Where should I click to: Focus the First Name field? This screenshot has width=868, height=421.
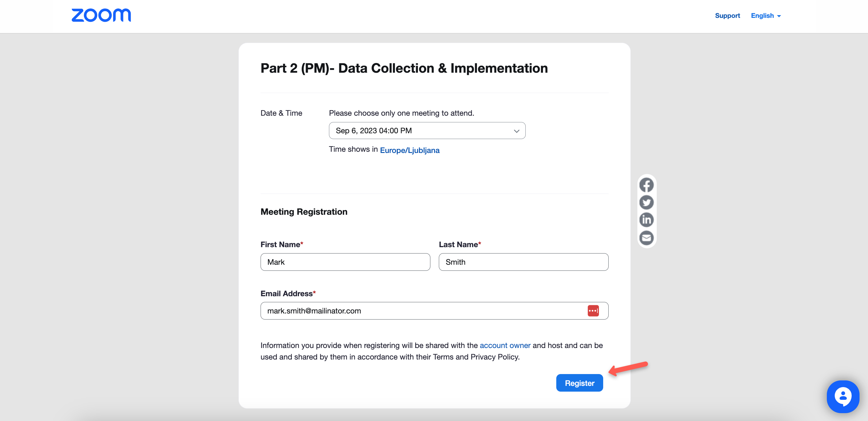345,262
